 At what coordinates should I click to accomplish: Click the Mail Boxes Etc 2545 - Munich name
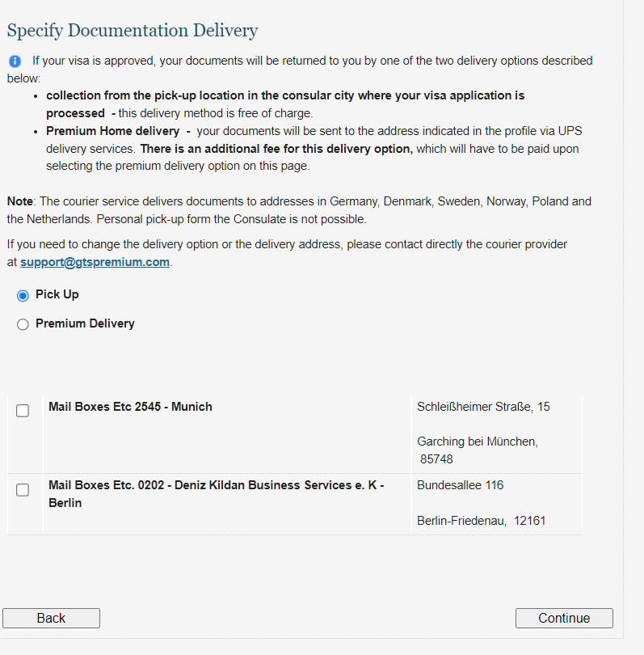(x=130, y=407)
